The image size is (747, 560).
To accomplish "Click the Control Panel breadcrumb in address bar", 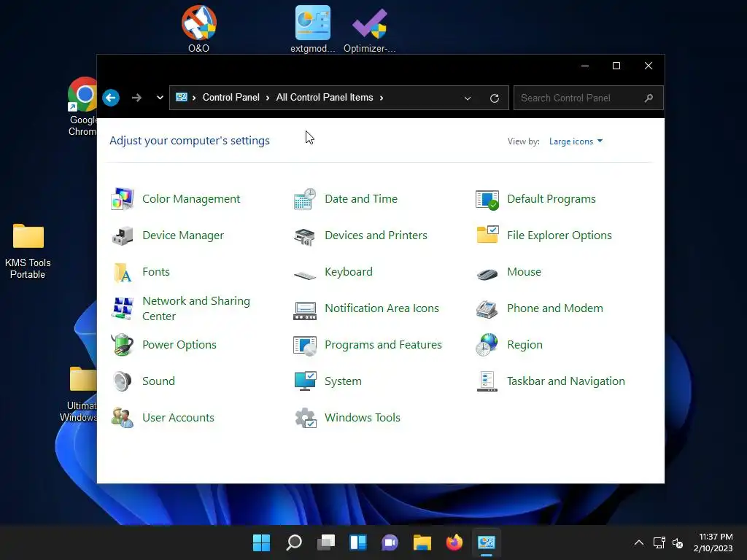I will point(231,98).
